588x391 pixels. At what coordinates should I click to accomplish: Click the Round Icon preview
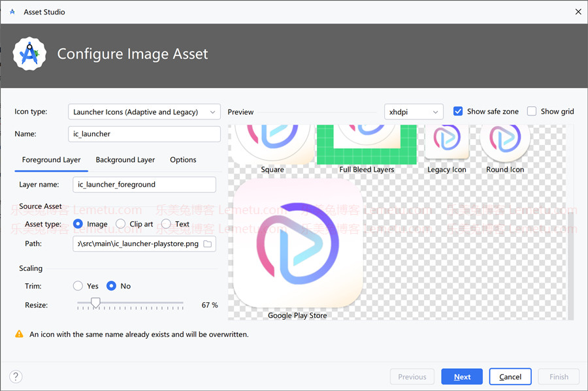pyautogui.click(x=504, y=139)
